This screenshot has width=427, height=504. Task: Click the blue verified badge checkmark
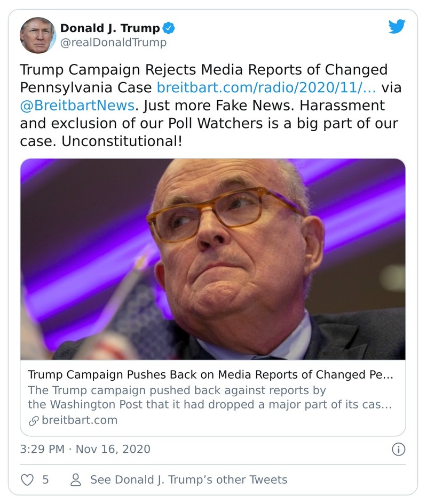point(168,29)
